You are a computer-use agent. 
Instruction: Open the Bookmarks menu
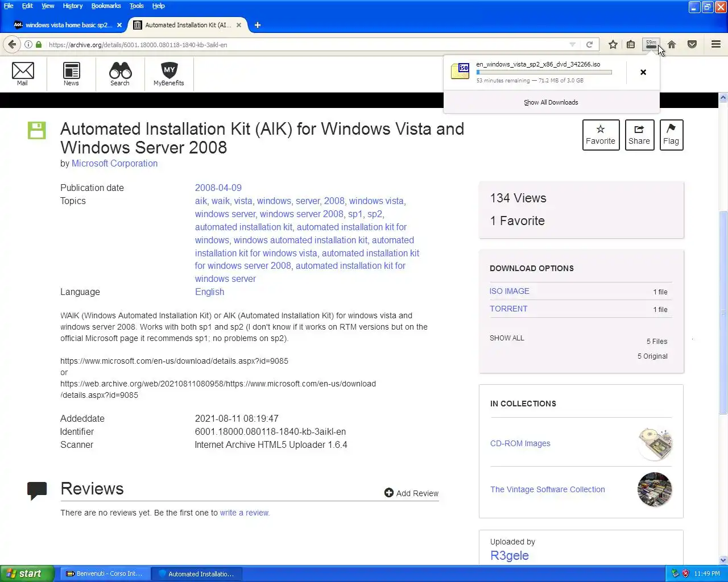pos(106,6)
